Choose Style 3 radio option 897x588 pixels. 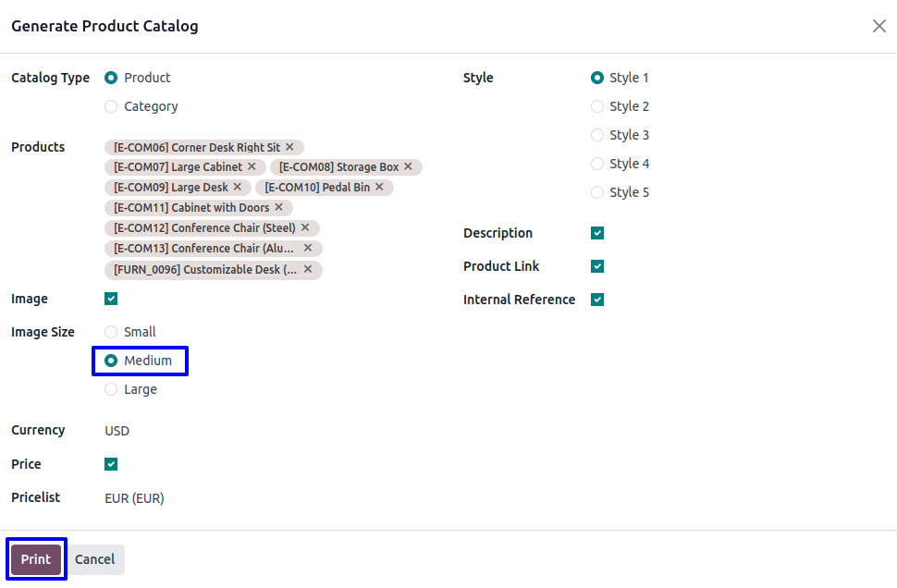coord(597,135)
